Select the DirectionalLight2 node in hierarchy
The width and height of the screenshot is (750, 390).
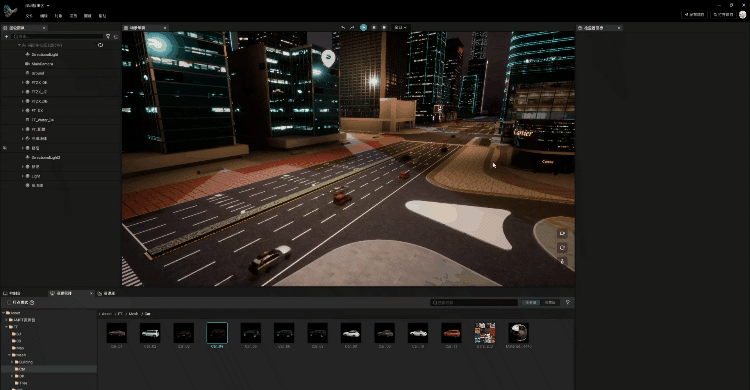pyautogui.click(x=46, y=157)
